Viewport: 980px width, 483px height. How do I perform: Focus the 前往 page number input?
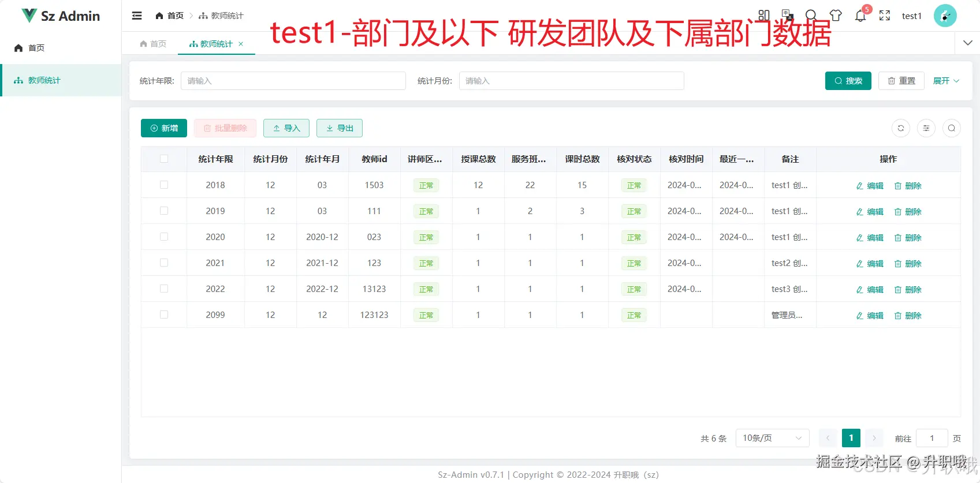[x=932, y=438]
